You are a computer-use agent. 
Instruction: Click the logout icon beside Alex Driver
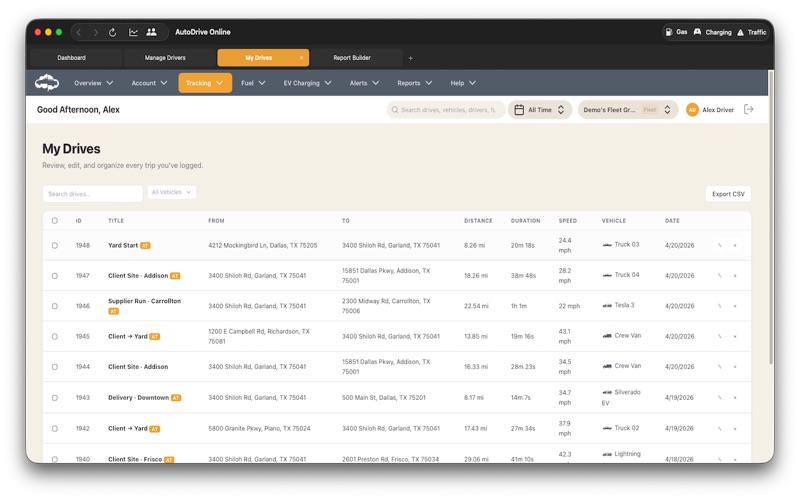[x=748, y=109]
